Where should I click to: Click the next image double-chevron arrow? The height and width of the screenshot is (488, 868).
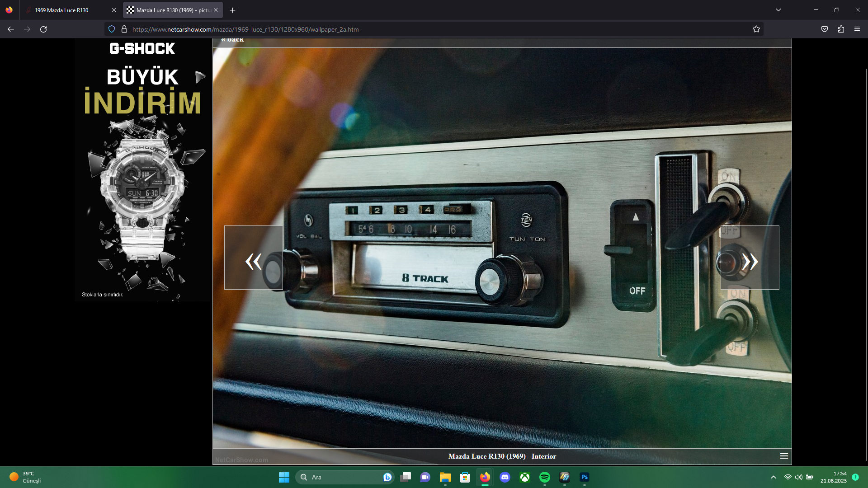click(750, 261)
